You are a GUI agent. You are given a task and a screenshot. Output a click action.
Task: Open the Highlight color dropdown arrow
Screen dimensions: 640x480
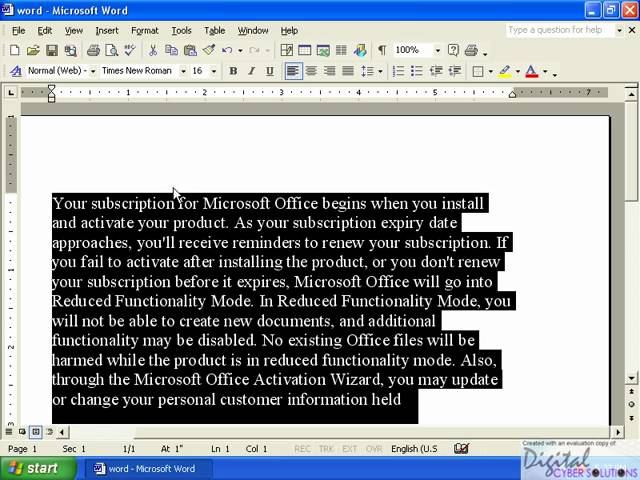pyautogui.click(x=518, y=71)
